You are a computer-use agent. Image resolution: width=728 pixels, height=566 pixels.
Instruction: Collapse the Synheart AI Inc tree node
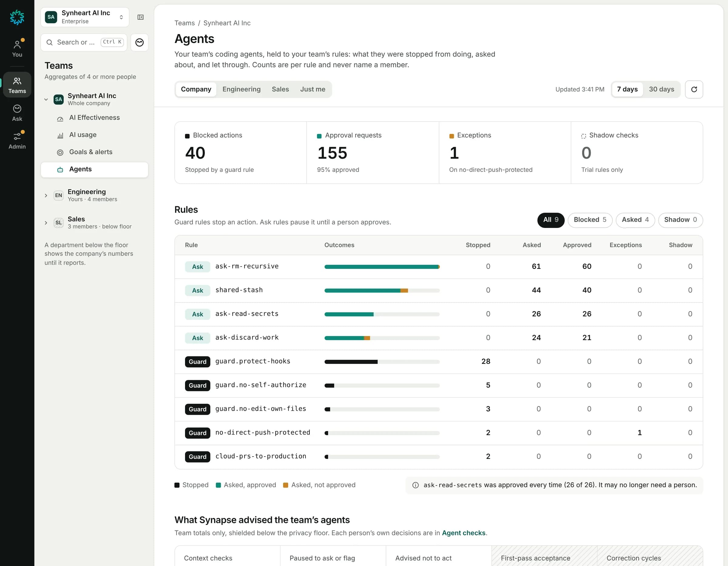(46, 99)
